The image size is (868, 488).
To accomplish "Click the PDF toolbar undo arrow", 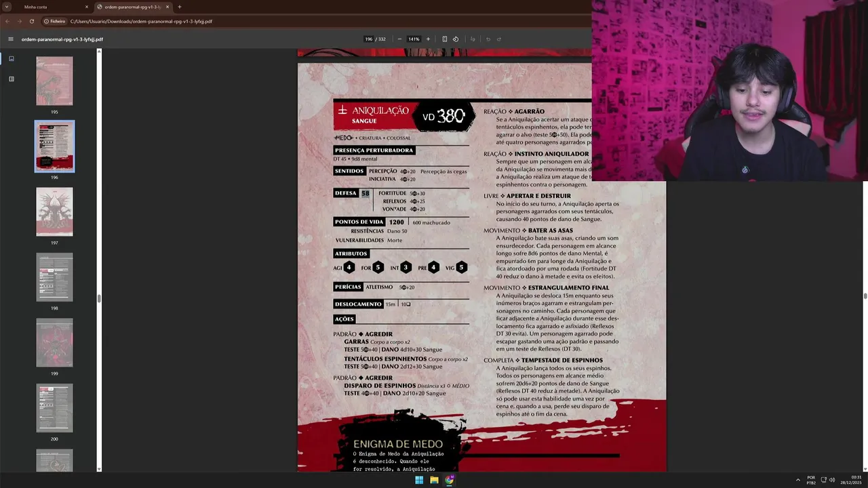I will pyautogui.click(x=488, y=39).
